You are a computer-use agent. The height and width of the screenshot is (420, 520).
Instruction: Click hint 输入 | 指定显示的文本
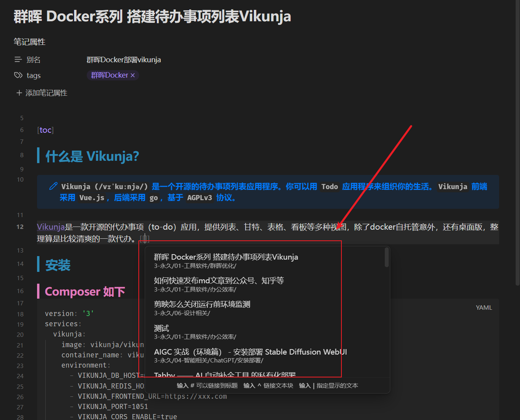point(328,386)
